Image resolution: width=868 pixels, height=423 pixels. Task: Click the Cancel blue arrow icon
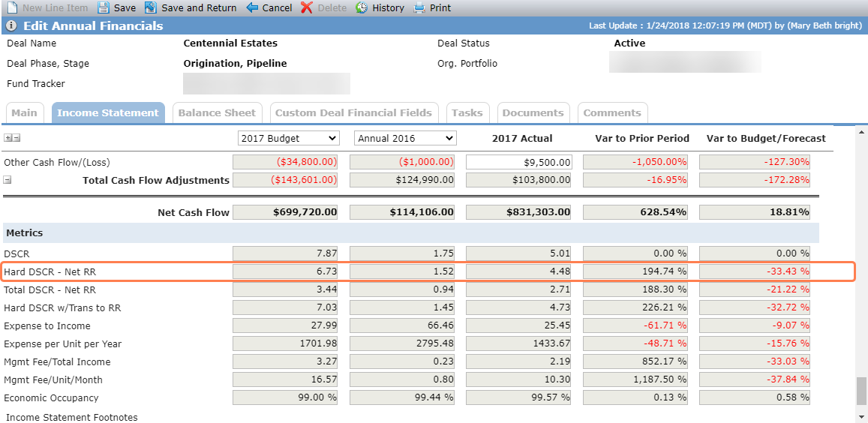pos(252,7)
